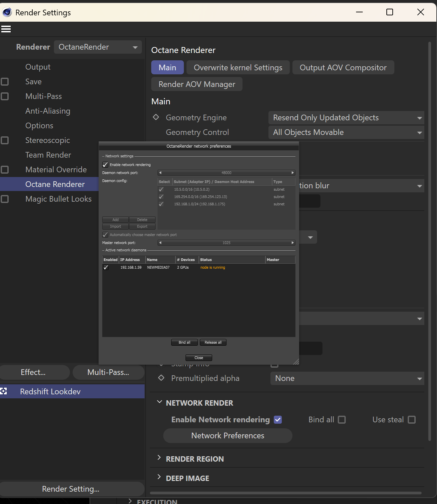Click the vertical scrollbar of Octane Renderer panel

click(430, 241)
